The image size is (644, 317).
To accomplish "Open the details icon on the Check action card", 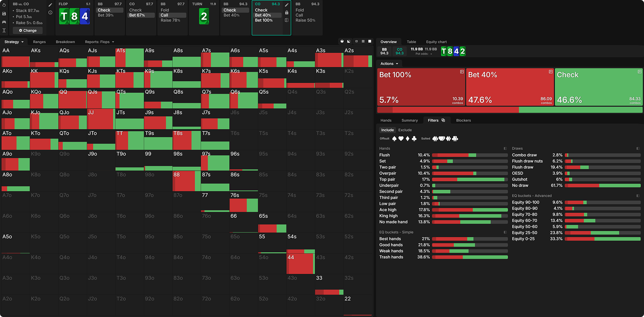I will point(639,72).
